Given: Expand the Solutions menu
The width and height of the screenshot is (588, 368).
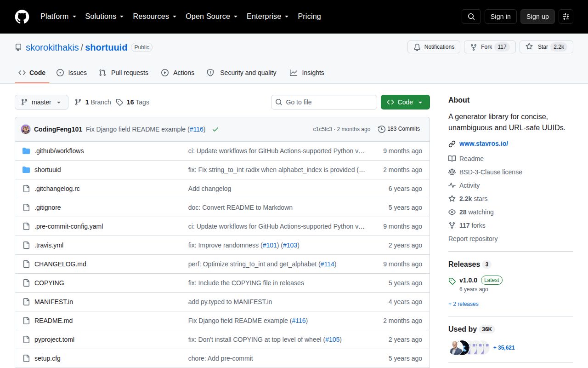Looking at the screenshot, I should [104, 17].
